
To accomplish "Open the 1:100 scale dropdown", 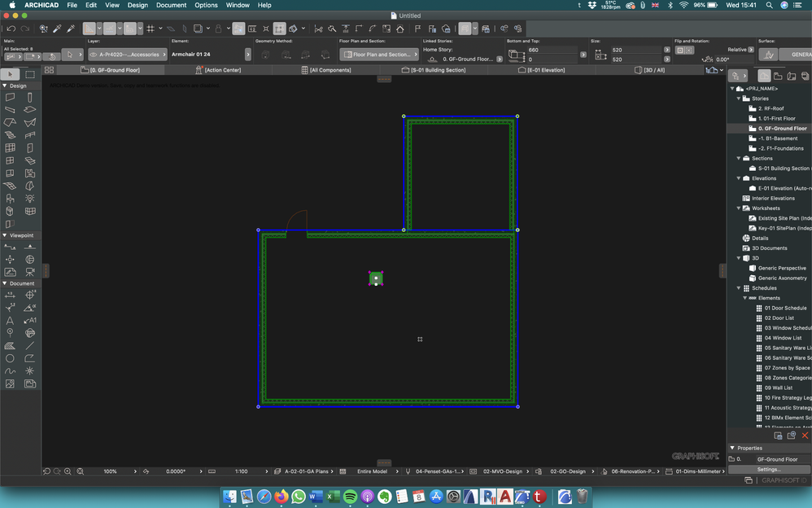I will click(x=242, y=471).
